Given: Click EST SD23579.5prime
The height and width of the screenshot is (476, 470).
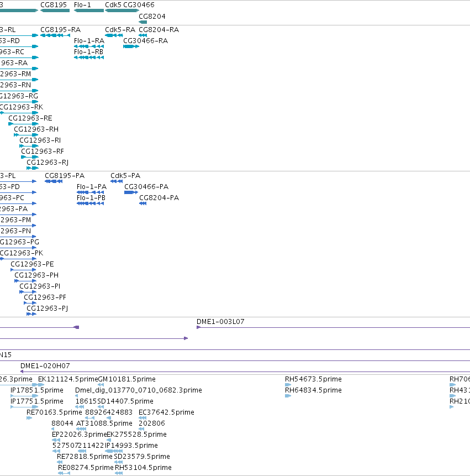Looking at the screenshot, I should pos(118,462).
